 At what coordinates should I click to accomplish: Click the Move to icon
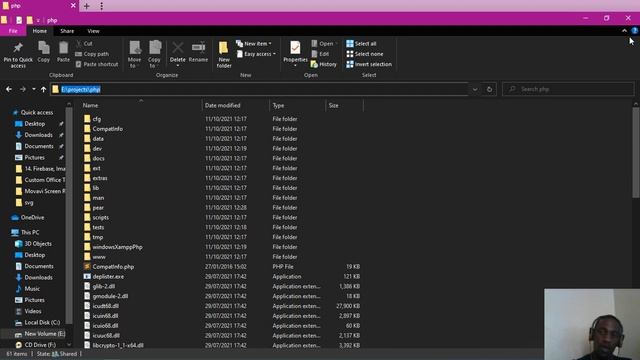(135, 48)
